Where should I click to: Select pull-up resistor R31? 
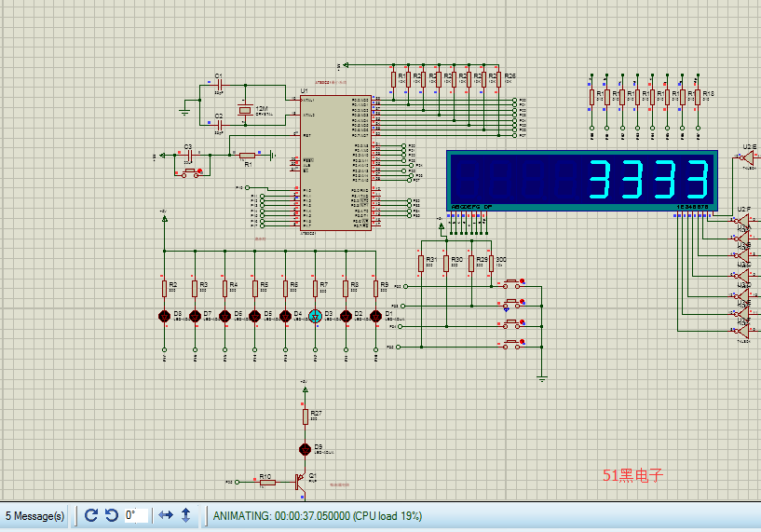[x=421, y=264]
